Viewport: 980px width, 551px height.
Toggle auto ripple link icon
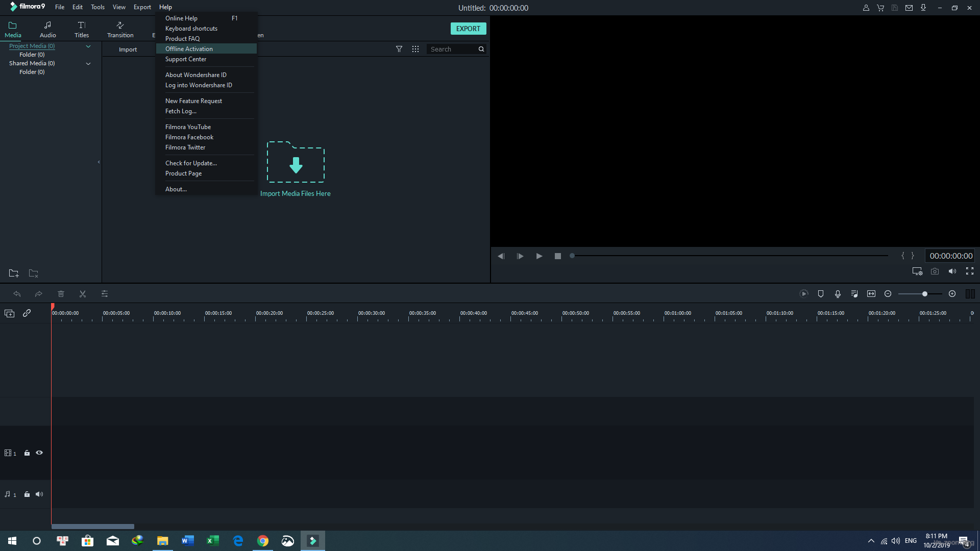point(27,313)
